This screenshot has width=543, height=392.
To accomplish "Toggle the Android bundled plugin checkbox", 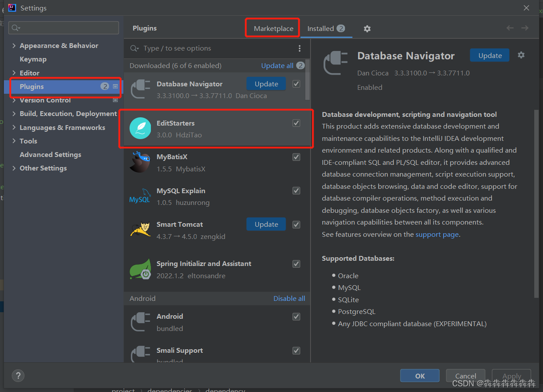I will point(297,317).
